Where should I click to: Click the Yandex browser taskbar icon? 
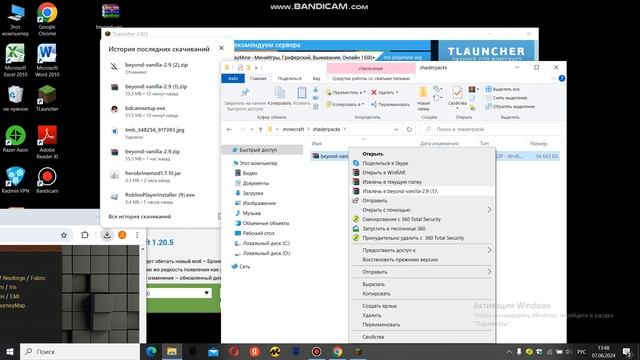pos(255,351)
